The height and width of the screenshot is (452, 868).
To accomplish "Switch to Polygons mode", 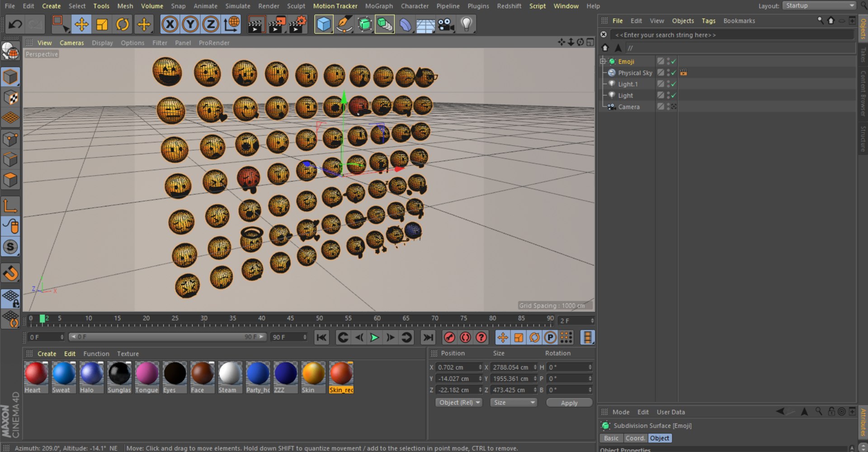I will pos(10,180).
